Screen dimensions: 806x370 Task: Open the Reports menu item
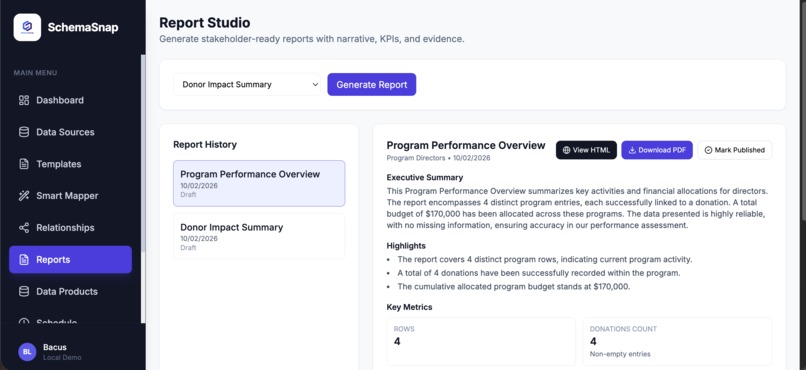point(70,260)
